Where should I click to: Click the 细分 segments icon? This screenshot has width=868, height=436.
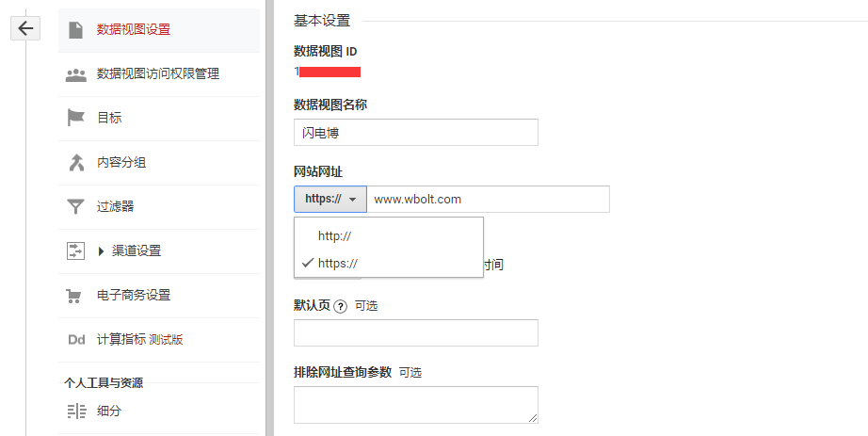pos(76,411)
